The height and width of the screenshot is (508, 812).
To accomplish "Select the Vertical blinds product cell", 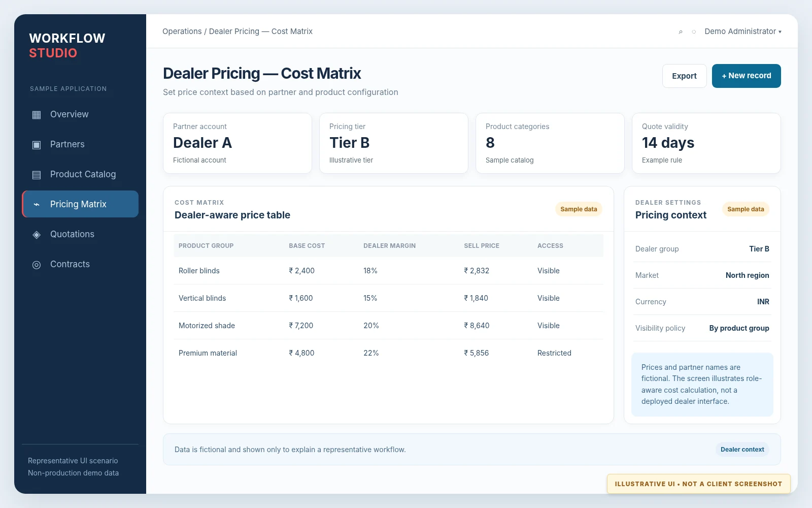I will click(202, 298).
